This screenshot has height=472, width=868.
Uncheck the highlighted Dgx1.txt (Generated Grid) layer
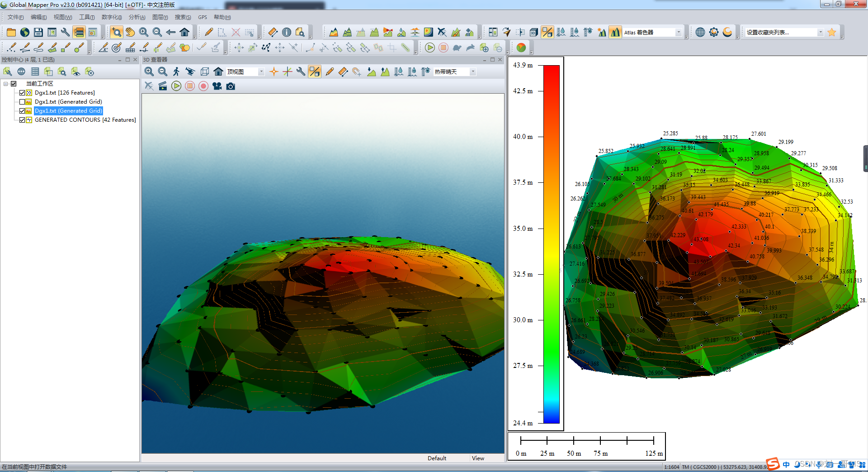(22, 111)
